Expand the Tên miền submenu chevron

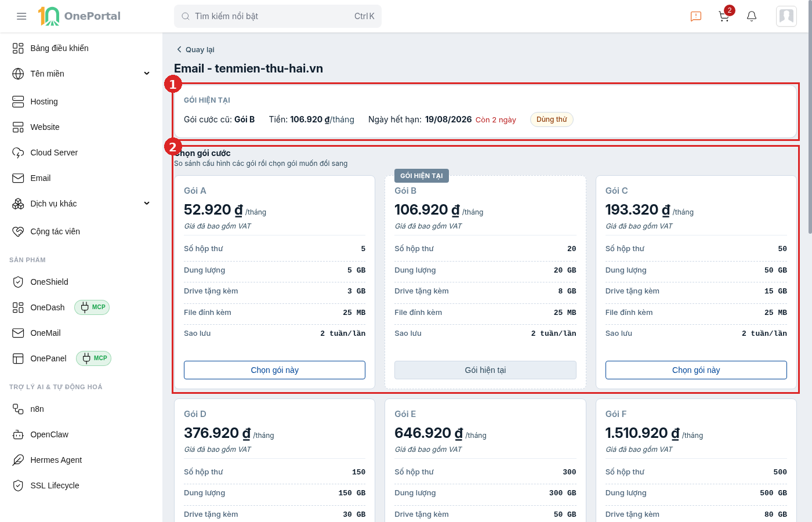pyautogui.click(x=147, y=74)
